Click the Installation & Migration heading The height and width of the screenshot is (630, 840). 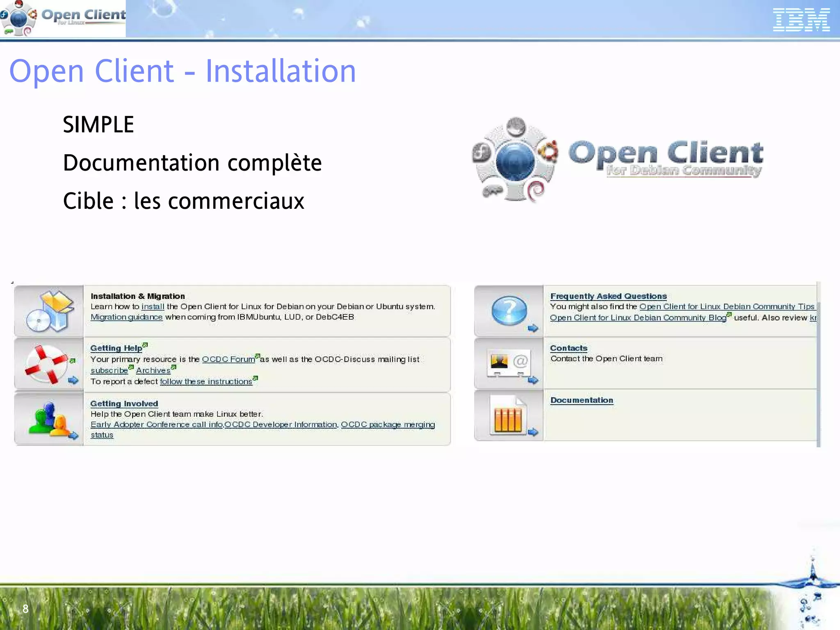coord(138,296)
